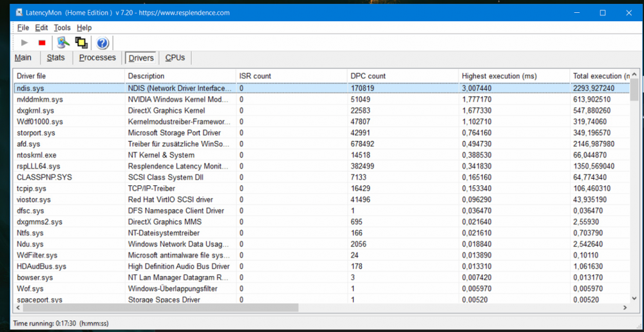Screen dimensions: 644x332
Task: Click the horizontal scrollbar right arrow
Action: pyautogui.click(x=625, y=308)
